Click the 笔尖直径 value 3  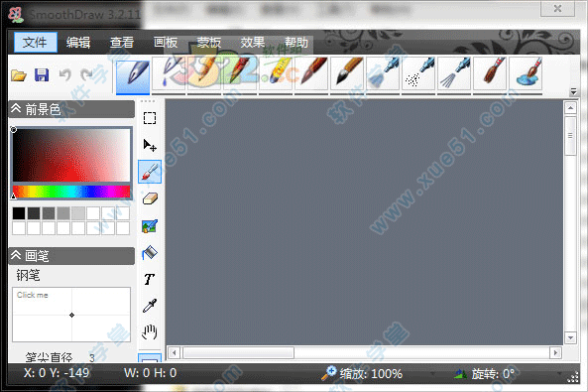point(92,358)
